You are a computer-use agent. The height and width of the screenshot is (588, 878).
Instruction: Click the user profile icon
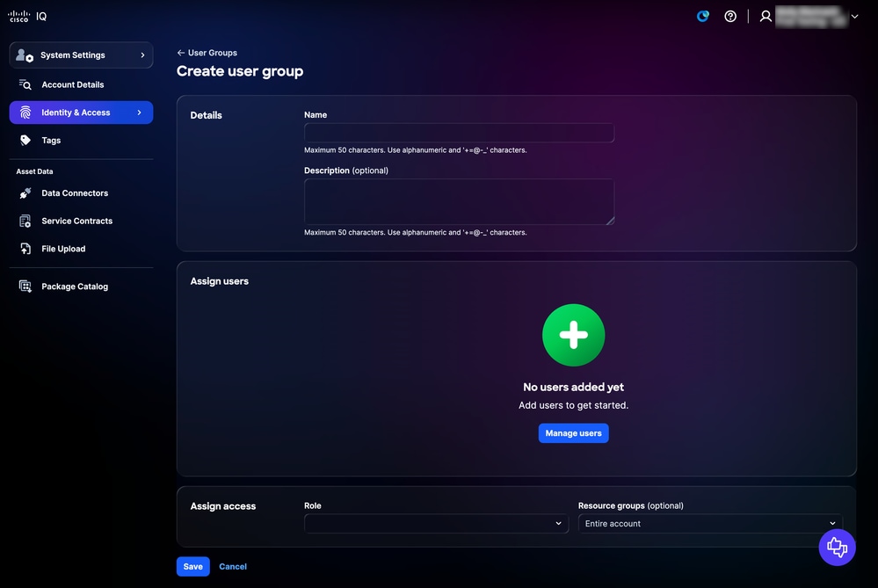(x=766, y=16)
